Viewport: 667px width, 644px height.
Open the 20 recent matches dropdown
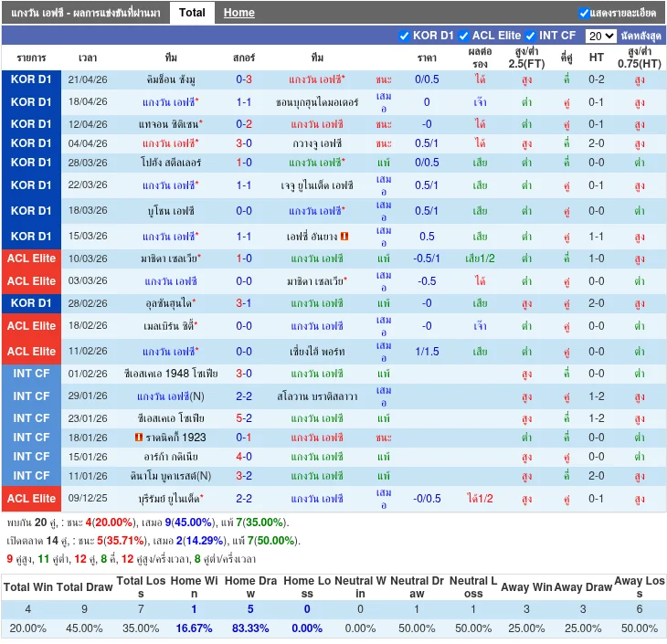600,37
